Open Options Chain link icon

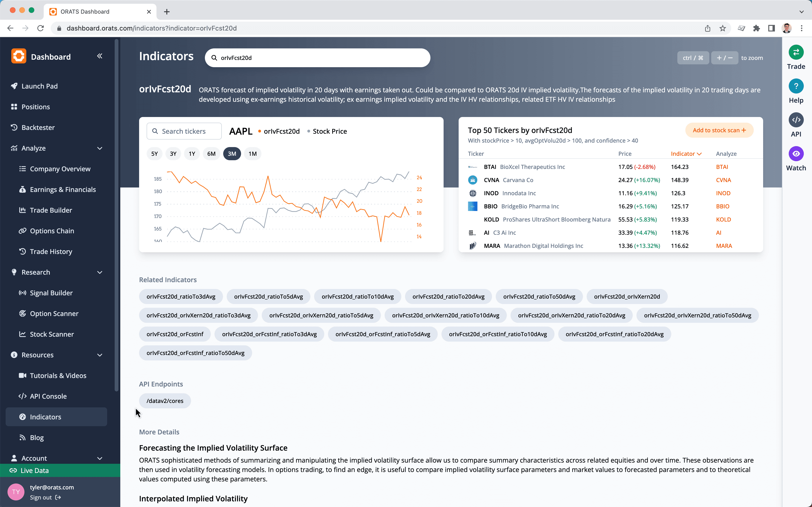23,231
